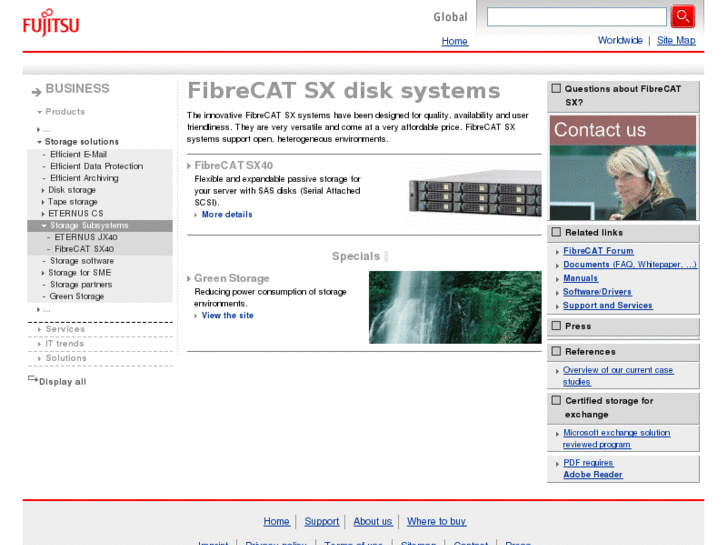Click View the site link
The height and width of the screenshot is (545, 727).
point(227,315)
